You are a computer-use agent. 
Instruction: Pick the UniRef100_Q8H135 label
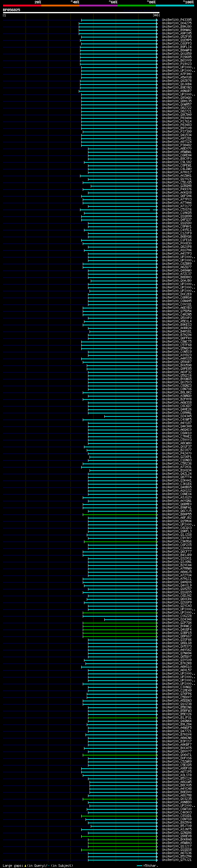pos(176,101)
